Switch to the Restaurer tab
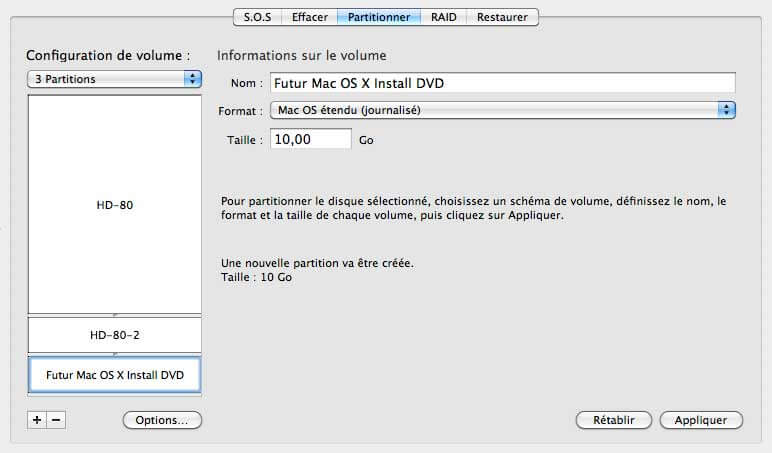The height and width of the screenshot is (453, 772). pos(503,17)
